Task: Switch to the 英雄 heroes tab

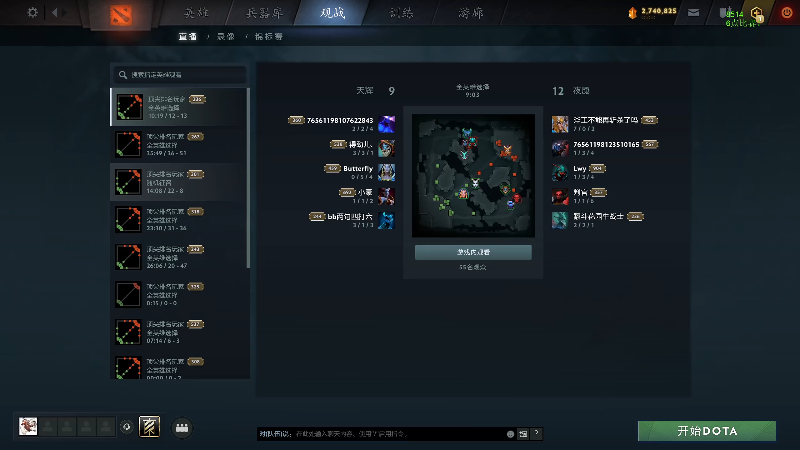Action: point(196,13)
